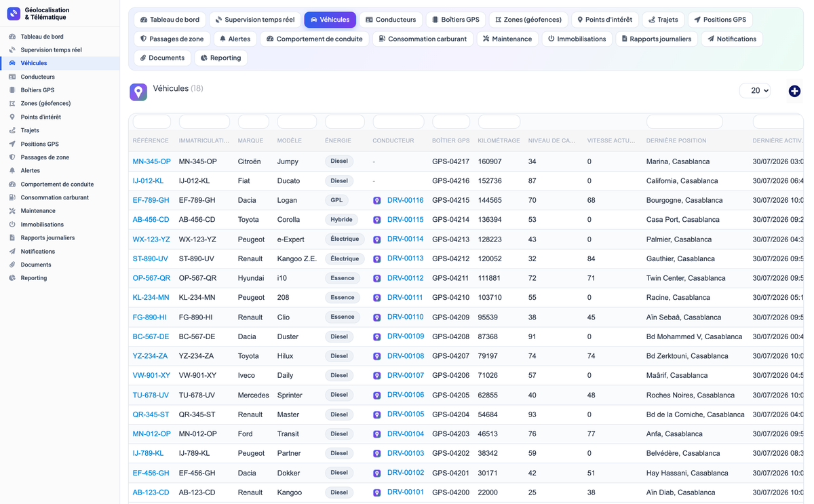Select the Consommation carburant tab
814x504 pixels.
pos(423,39)
